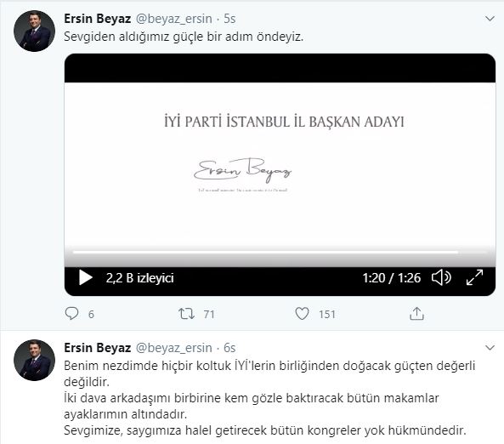Open the 6s timestamp of the second tweet
Viewport: 504px width, 444px height.
pyautogui.click(x=229, y=348)
